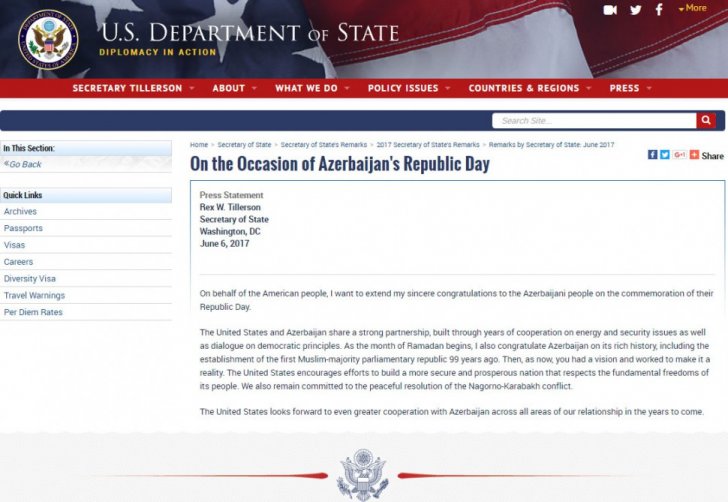Click the Go Back link

[22, 164]
